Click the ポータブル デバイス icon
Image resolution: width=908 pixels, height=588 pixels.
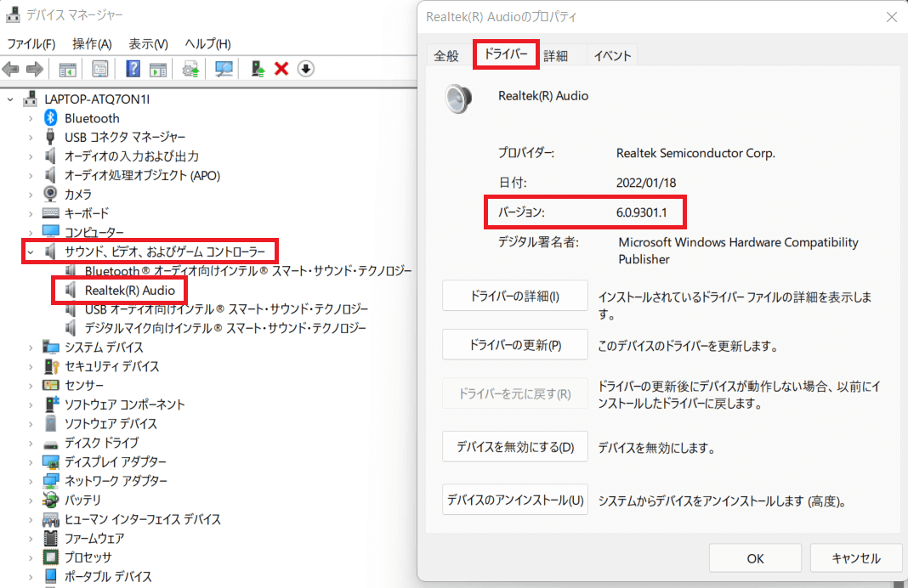pos(51,576)
